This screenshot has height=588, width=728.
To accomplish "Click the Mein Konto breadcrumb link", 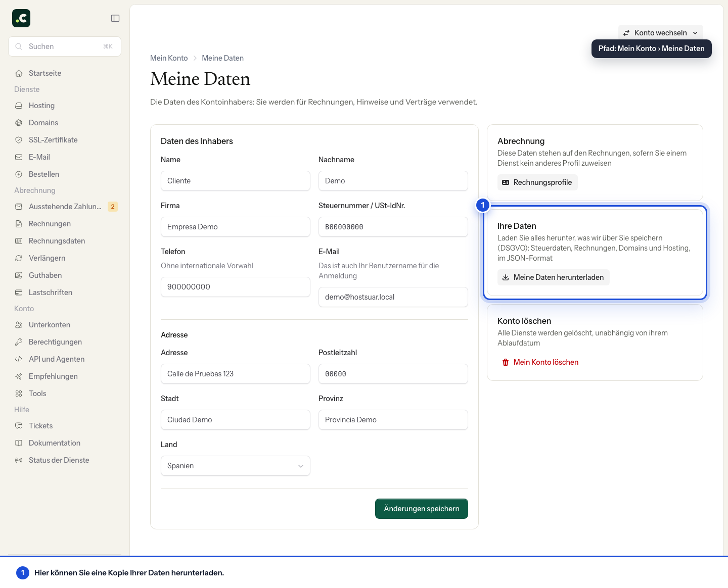I will (169, 58).
